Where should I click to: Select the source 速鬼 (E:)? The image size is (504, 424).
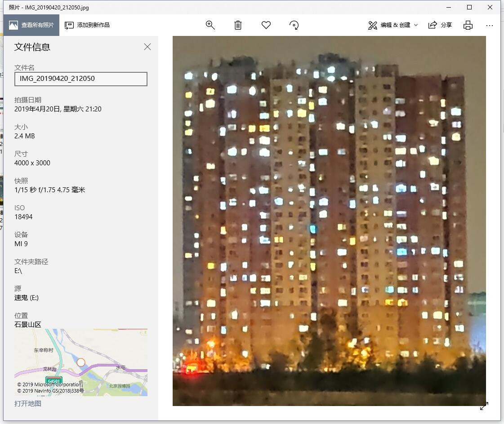click(x=27, y=298)
